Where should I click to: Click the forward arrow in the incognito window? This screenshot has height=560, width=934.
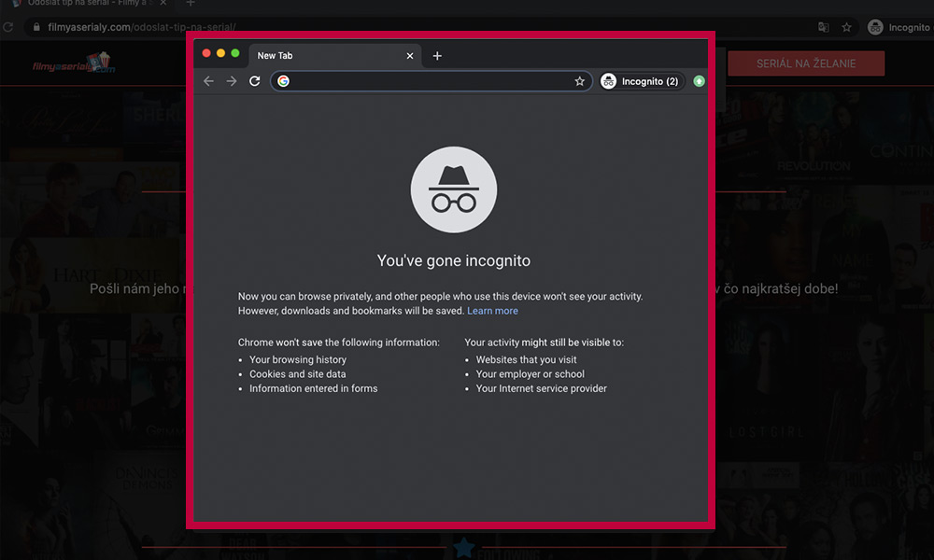232,81
